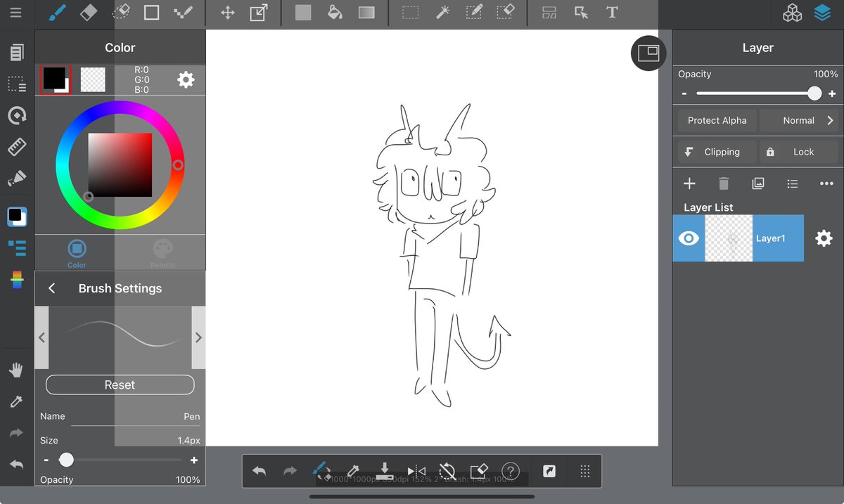Show next brush preview
The image size is (844, 504).
pyautogui.click(x=198, y=337)
